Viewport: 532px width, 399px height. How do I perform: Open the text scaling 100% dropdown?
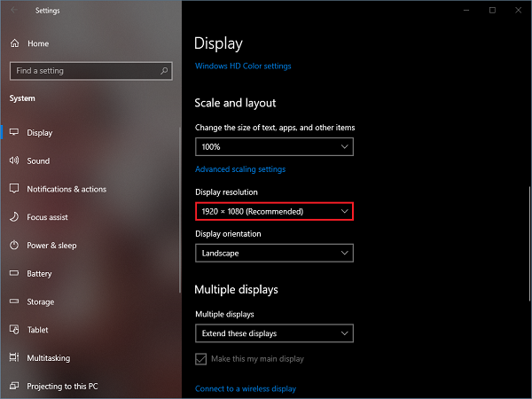tap(274, 146)
